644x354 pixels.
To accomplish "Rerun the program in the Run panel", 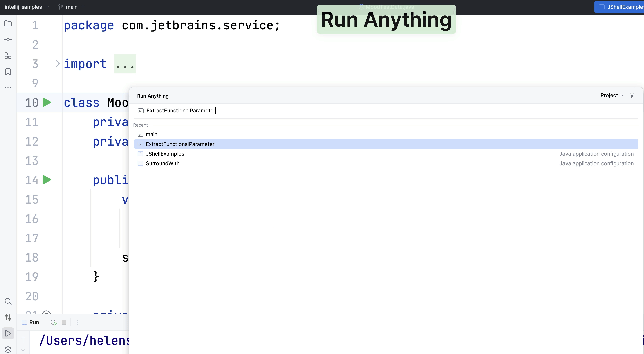I will click(x=53, y=323).
